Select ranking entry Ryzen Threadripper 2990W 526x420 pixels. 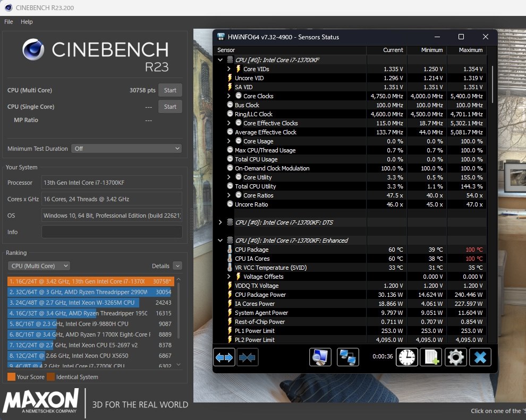pos(90,292)
